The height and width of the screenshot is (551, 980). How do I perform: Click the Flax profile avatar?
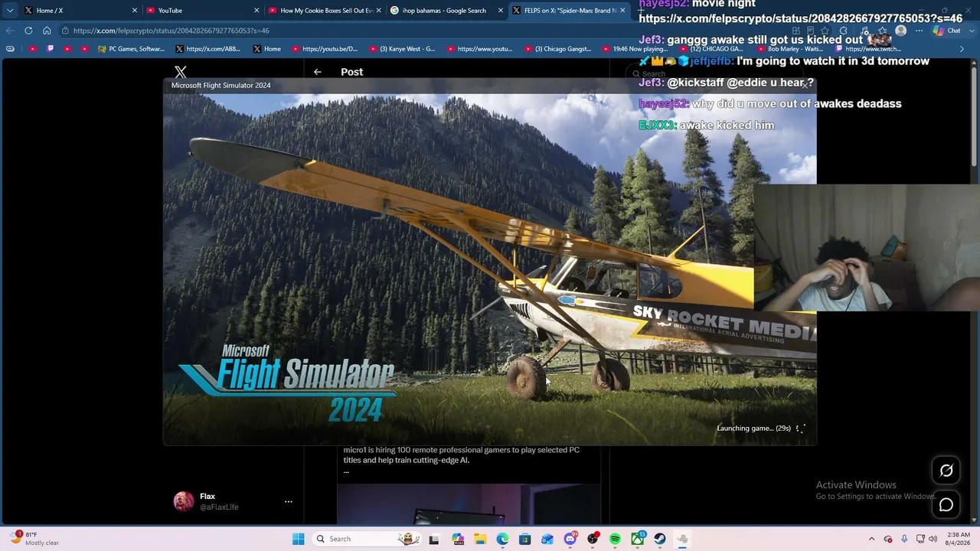pyautogui.click(x=184, y=501)
